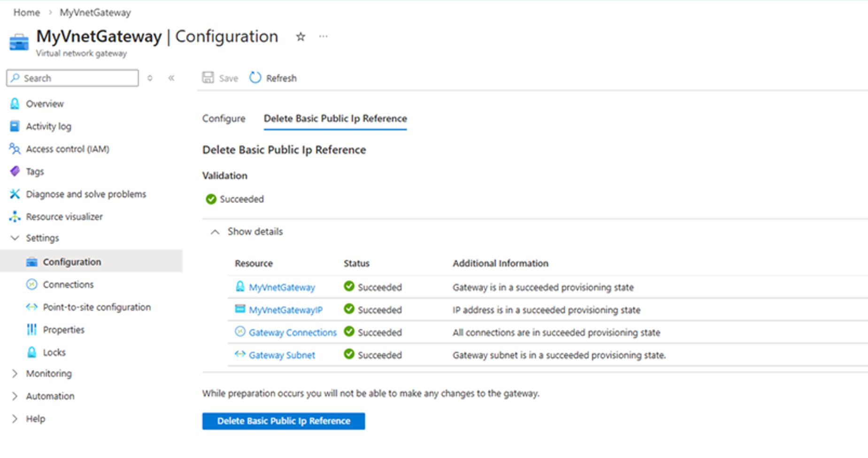Select the Overview bell icon

pos(15,103)
